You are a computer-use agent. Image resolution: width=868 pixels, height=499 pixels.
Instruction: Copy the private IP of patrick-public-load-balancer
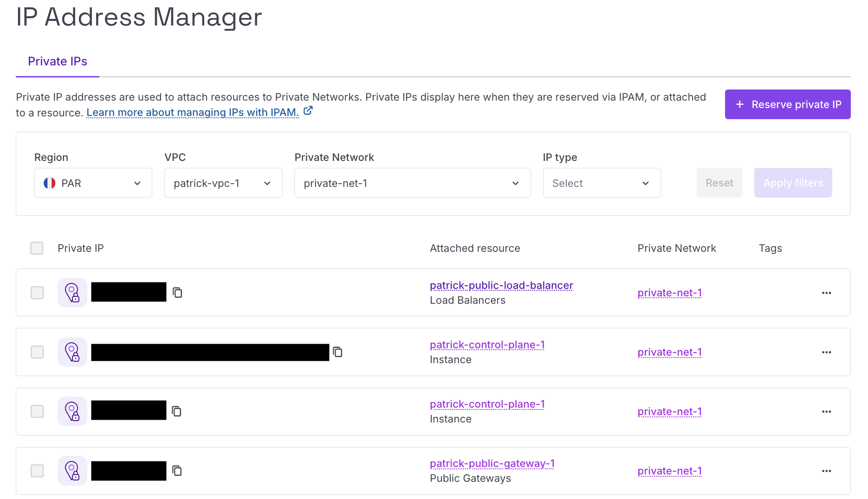pyautogui.click(x=177, y=293)
